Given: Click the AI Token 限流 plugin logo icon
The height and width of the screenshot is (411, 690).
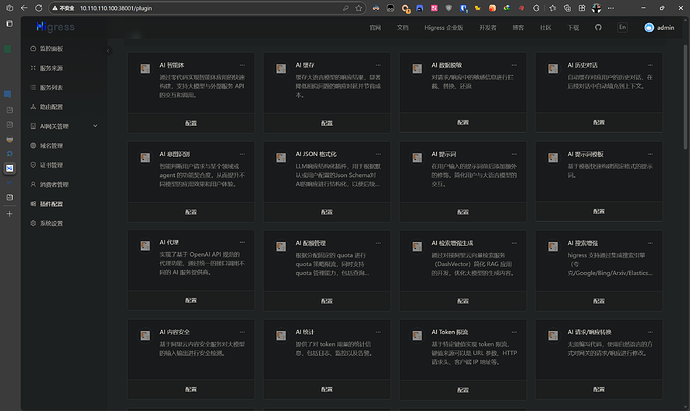Looking at the screenshot, I should pos(417,336).
